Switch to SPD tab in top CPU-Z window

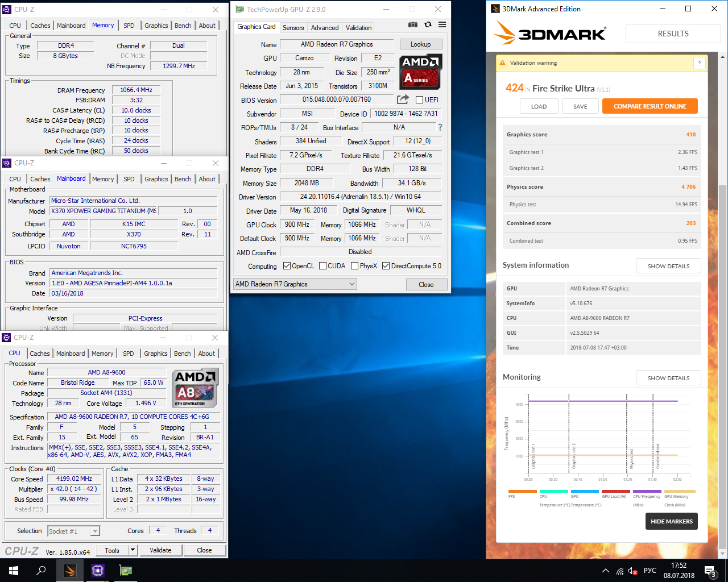[x=129, y=26]
